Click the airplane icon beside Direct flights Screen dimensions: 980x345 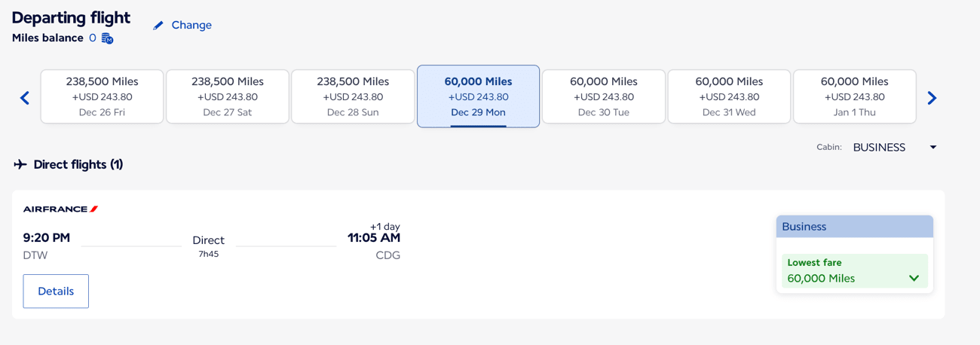click(x=20, y=164)
